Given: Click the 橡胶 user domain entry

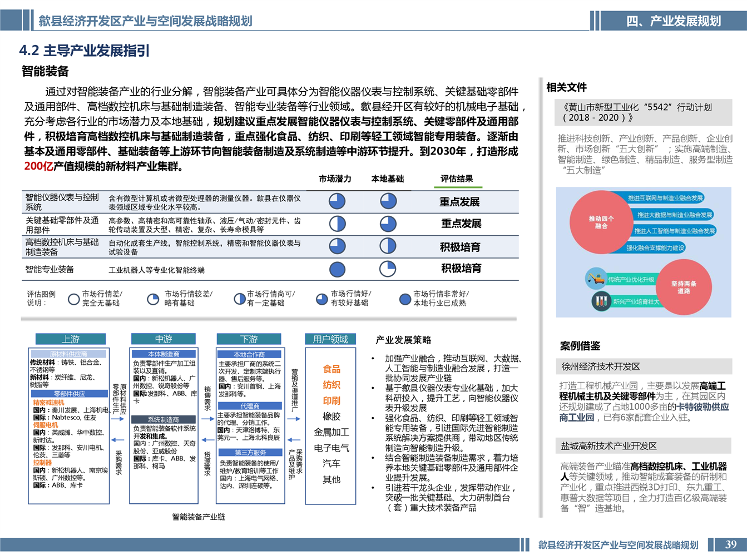Looking at the screenshot, I should [332, 417].
